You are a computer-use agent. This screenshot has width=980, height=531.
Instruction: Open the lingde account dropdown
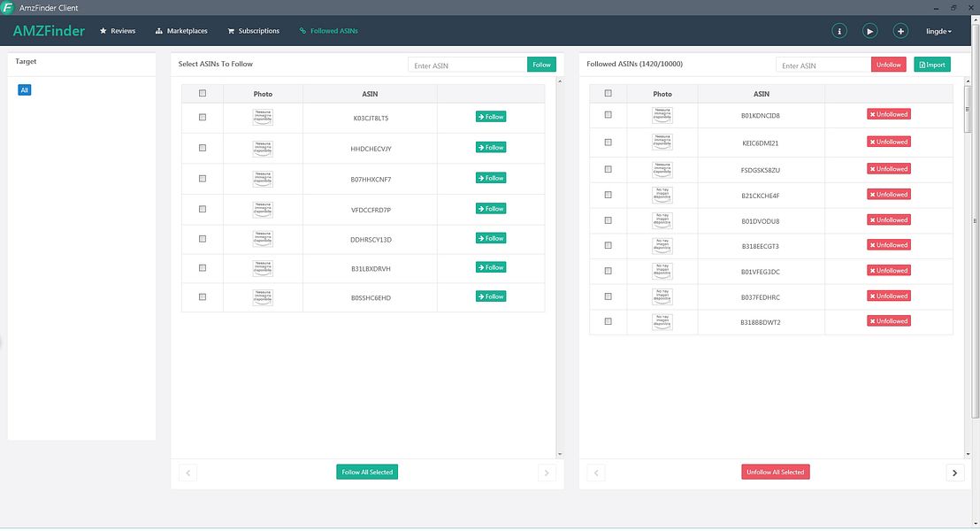pyautogui.click(x=938, y=31)
